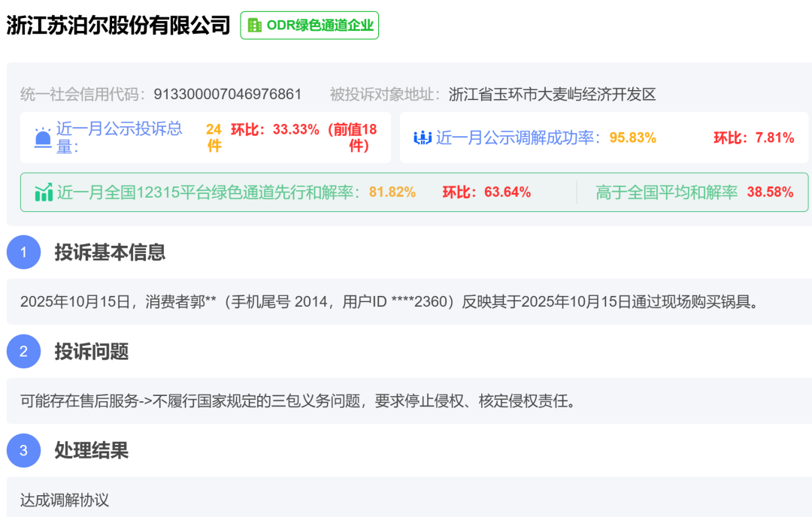Click the 统一社会信用代码 label
Viewport: 812px width, 517px height.
point(83,94)
